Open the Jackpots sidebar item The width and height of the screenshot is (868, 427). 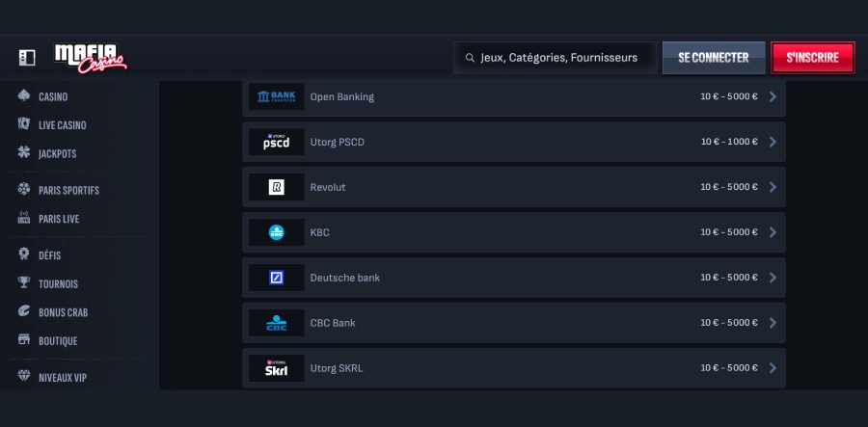coord(57,153)
